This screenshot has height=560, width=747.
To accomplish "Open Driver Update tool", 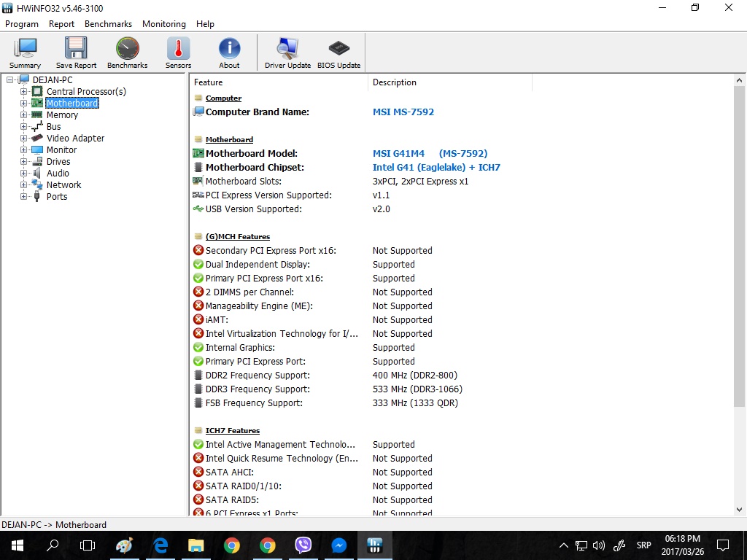I will 287,52.
